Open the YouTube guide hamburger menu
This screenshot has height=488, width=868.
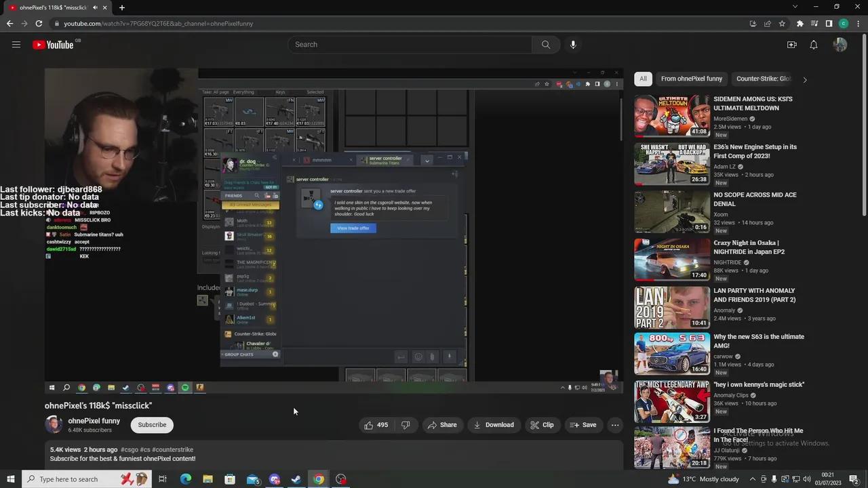[16, 45]
